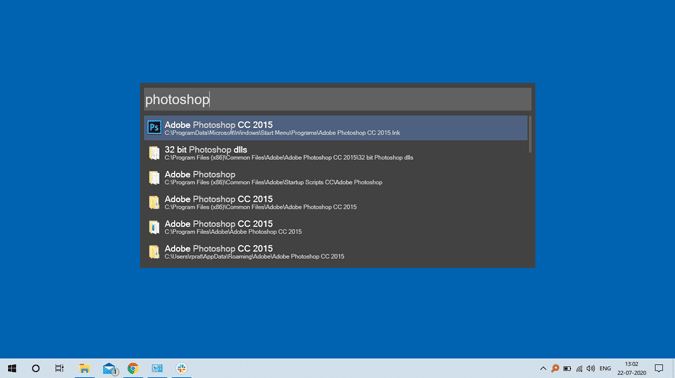This screenshot has height=378, width=675.
Task: Open network status tray icon
Action: pos(579,369)
